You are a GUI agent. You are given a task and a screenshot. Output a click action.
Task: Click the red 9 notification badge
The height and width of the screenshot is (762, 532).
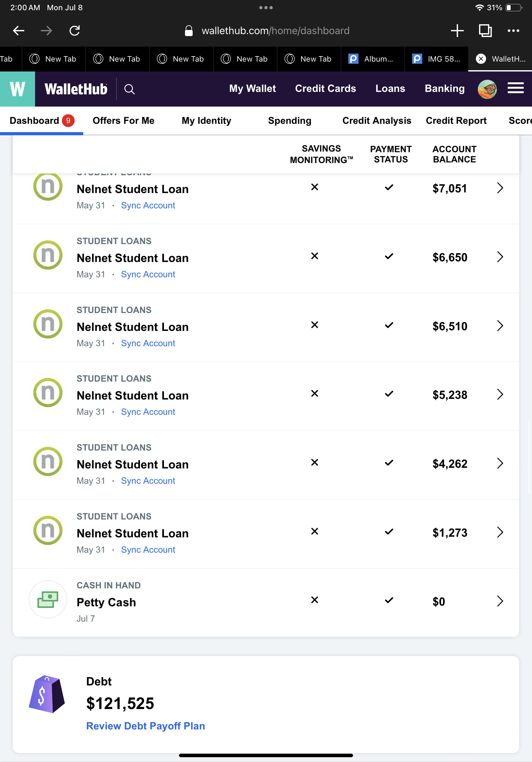tap(68, 121)
